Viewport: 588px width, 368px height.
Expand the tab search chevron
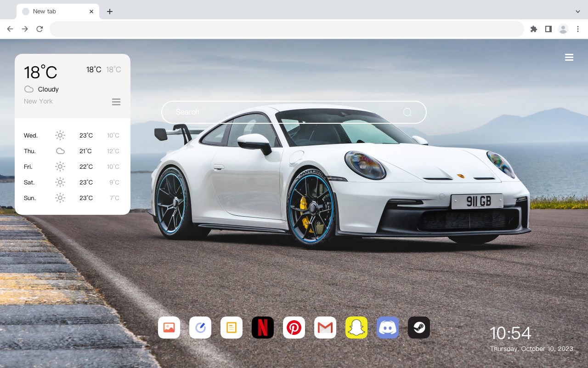[578, 11]
